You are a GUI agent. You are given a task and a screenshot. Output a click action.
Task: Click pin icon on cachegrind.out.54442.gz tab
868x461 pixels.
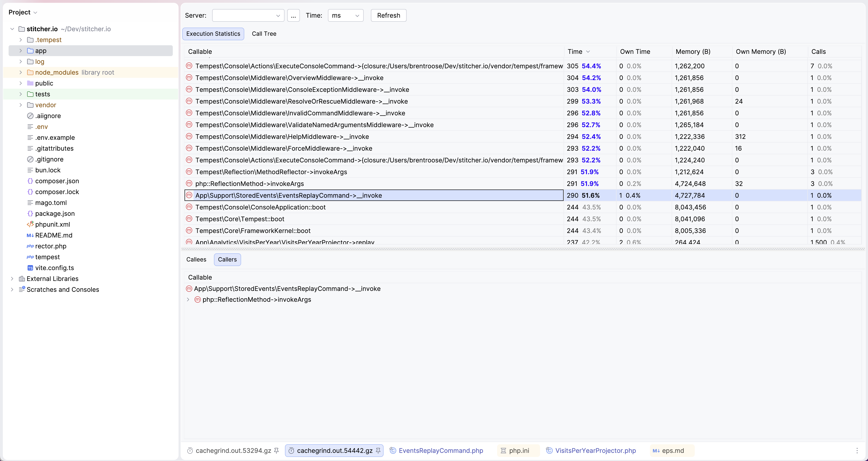click(378, 451)
